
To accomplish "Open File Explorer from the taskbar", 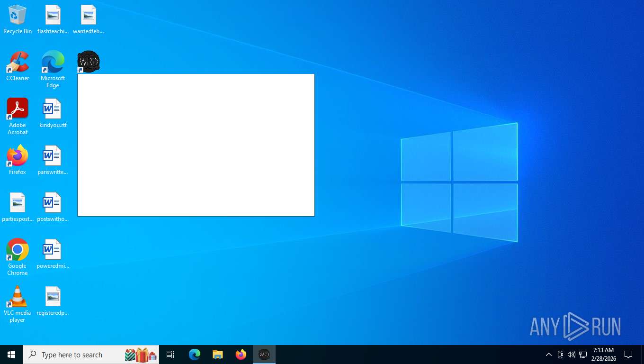I will click(x=218, y=355).
